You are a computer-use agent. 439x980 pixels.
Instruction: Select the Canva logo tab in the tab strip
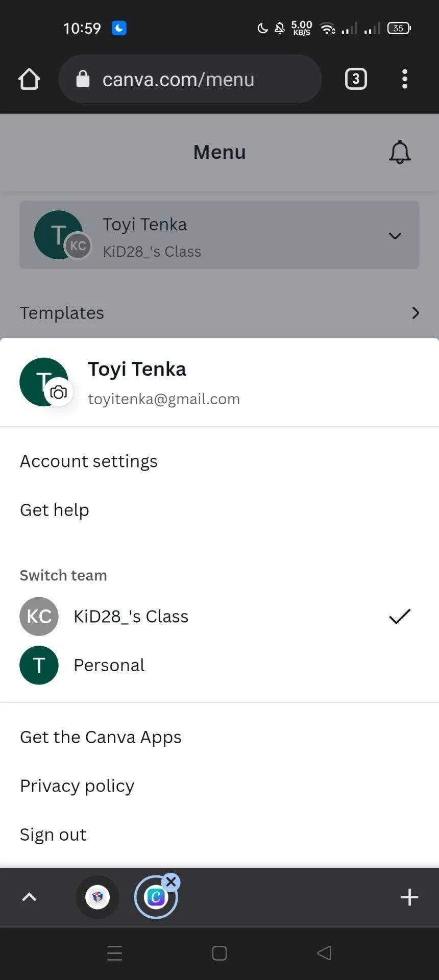point(156,897)
